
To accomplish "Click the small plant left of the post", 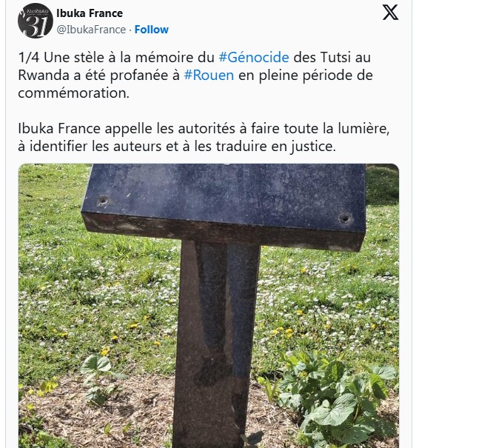I will pyautogui.click(x=98, y=378).
